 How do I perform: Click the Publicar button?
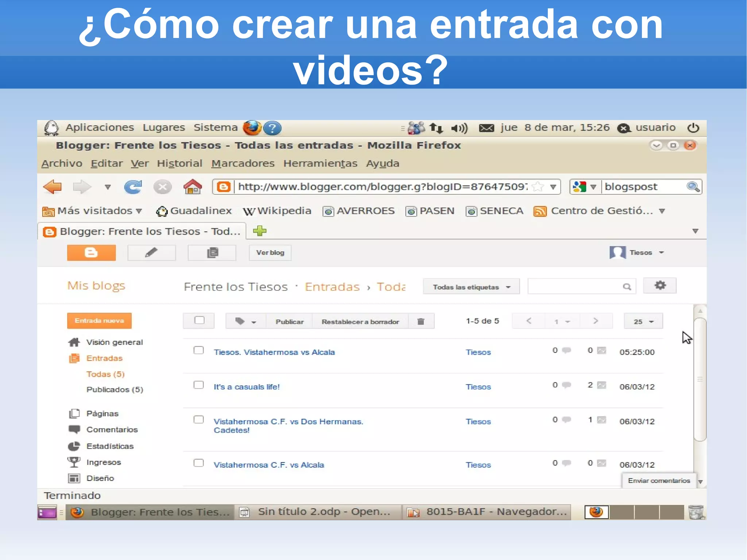(289, 321)
